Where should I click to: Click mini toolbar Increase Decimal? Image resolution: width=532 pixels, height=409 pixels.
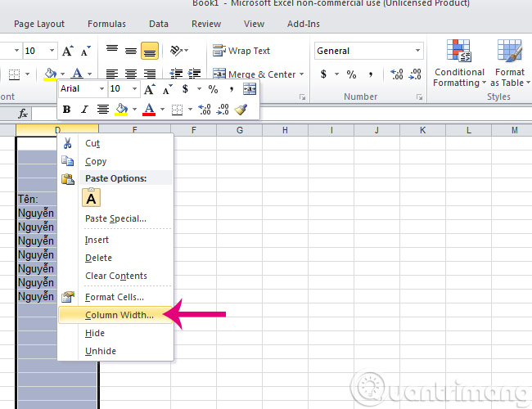click(205, 109)
